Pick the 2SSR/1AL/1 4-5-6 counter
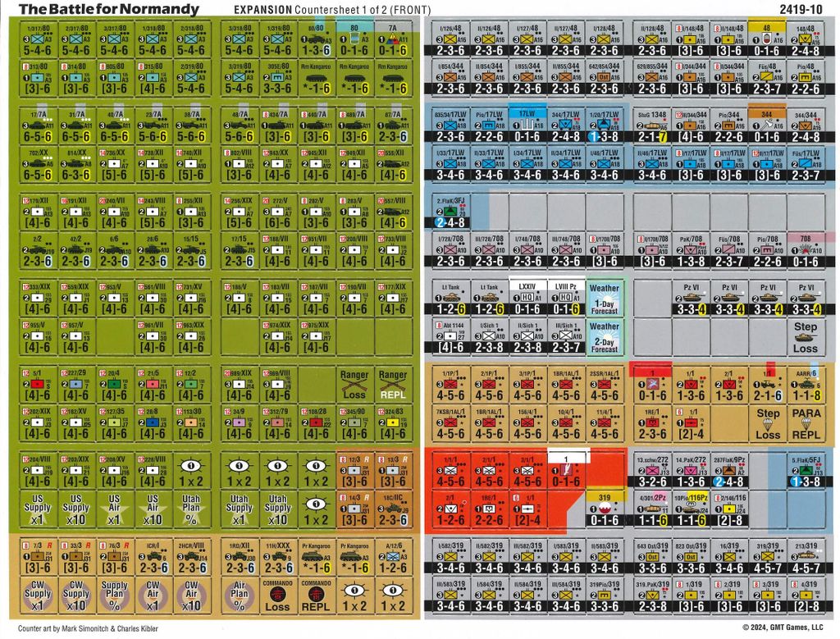Image resolution: width=840 pixels, height=639 pixels. pos(605,385)
